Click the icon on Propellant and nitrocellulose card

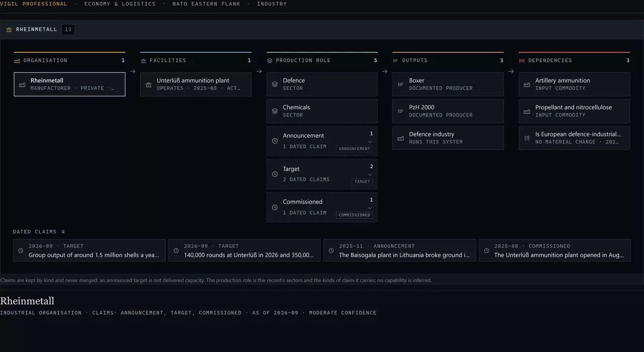pos(527,111)
